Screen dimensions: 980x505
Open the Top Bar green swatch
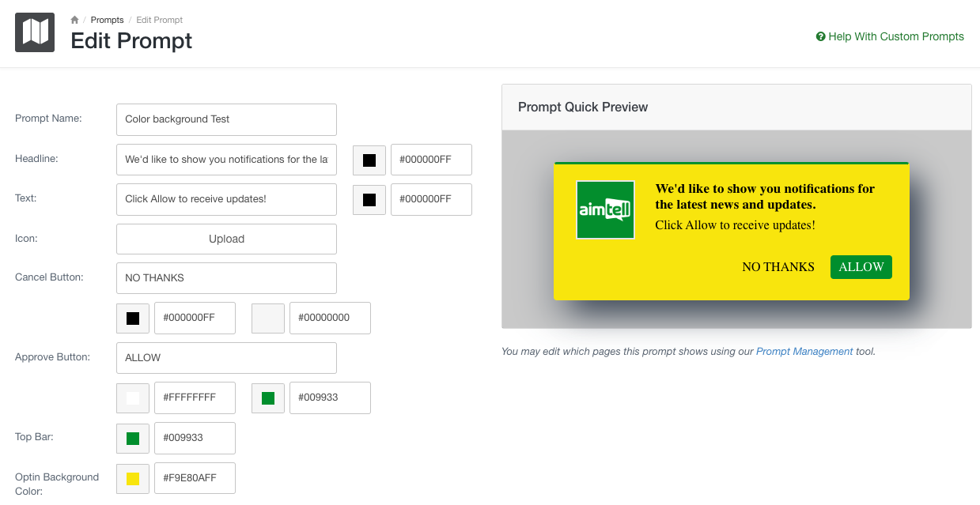pyautogui.click(x=133, y=438)
